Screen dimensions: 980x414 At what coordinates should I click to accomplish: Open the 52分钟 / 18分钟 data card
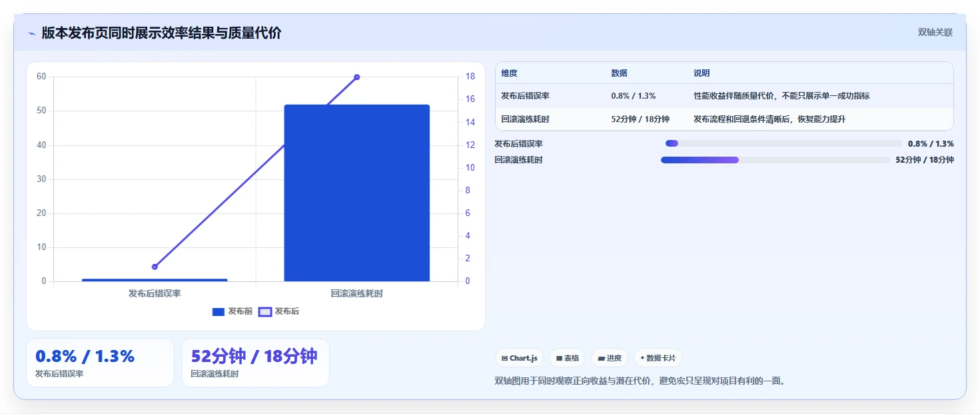click(x=255, y=363)
